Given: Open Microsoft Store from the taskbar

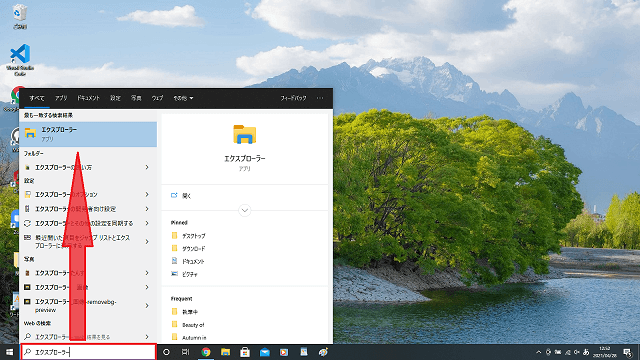Looking at the screenshot, I should [245, 352].
